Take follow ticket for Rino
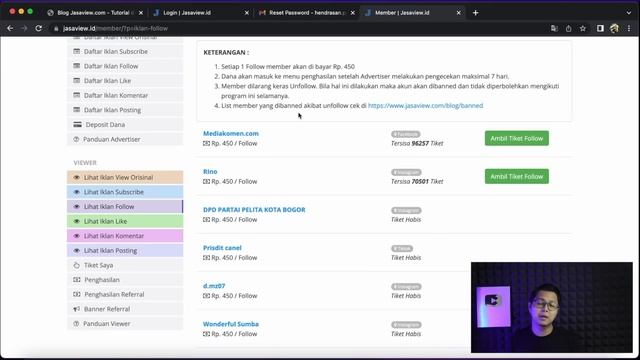 point(517,176)
